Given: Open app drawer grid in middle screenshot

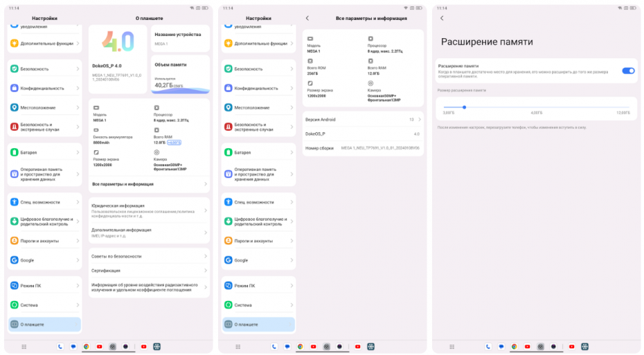Looking at the screenshot, I should coord(238,347).
